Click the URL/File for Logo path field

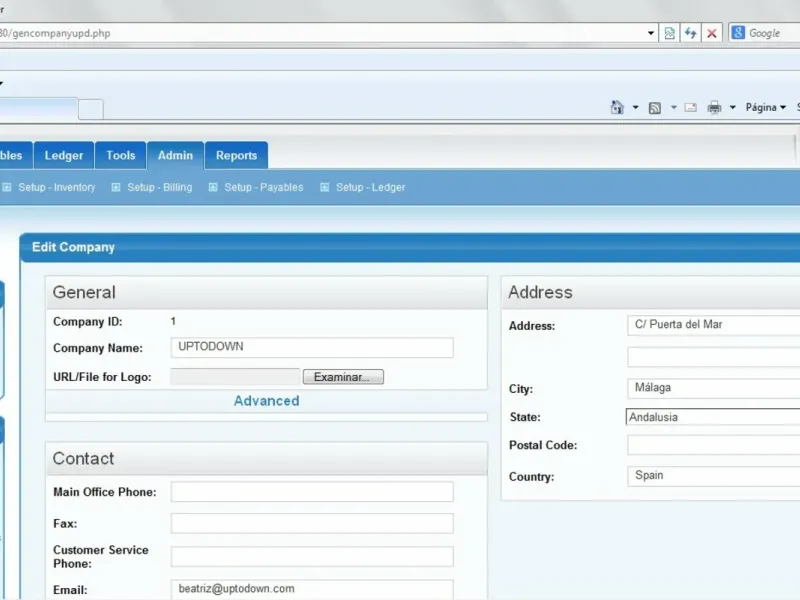click(235, 377)
